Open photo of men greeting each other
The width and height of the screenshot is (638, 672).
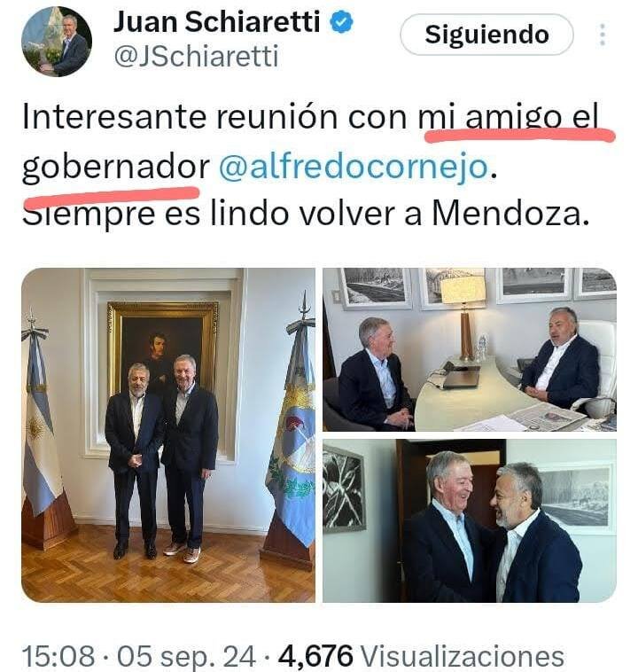(x=470, y=520)
